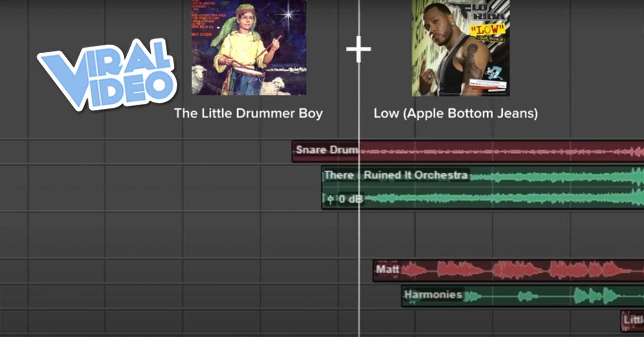Open the Flo Rida Low album cover
The height and width of the screenshot is (337, 644).
pos(461,48)
